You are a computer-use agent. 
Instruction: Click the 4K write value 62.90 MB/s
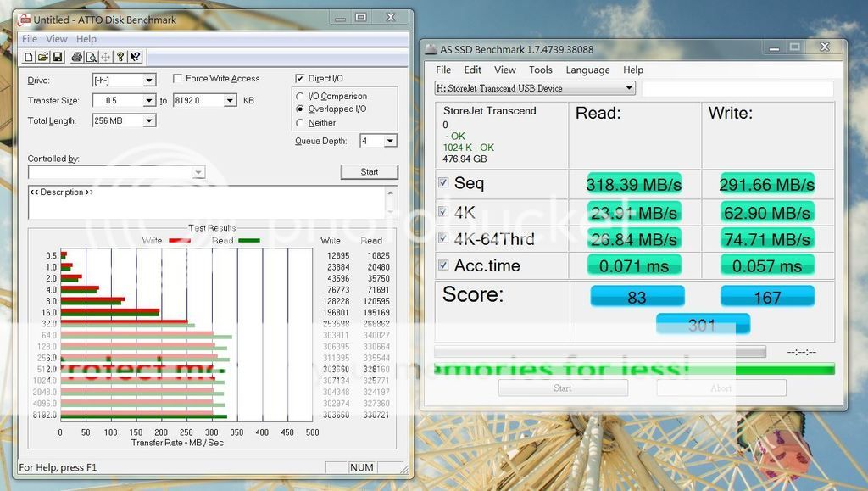(x=767, y=213)
